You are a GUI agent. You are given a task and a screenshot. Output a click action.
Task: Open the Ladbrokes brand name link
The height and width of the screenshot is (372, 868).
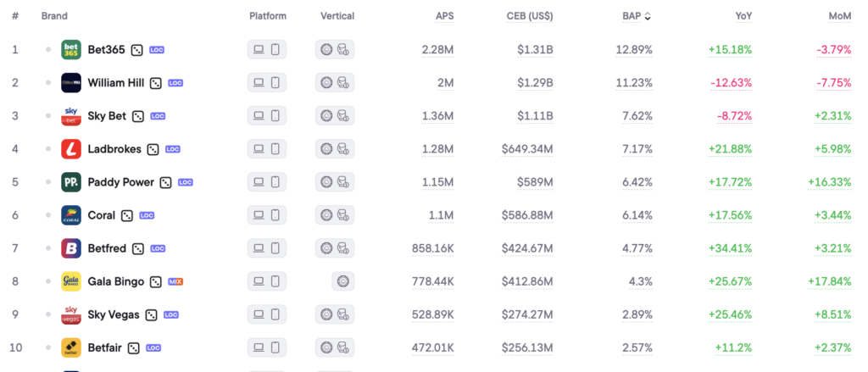(114, 149)
